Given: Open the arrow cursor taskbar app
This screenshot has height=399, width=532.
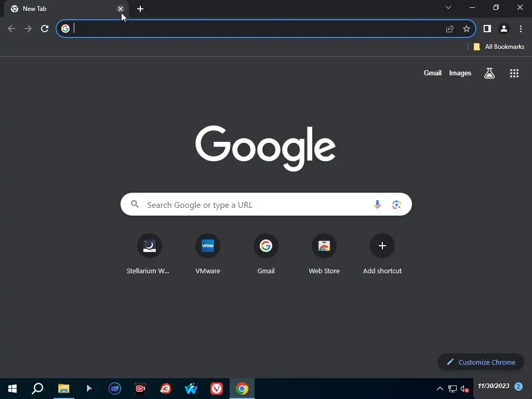Looking at the screenshot, I should tap(89, 389).
